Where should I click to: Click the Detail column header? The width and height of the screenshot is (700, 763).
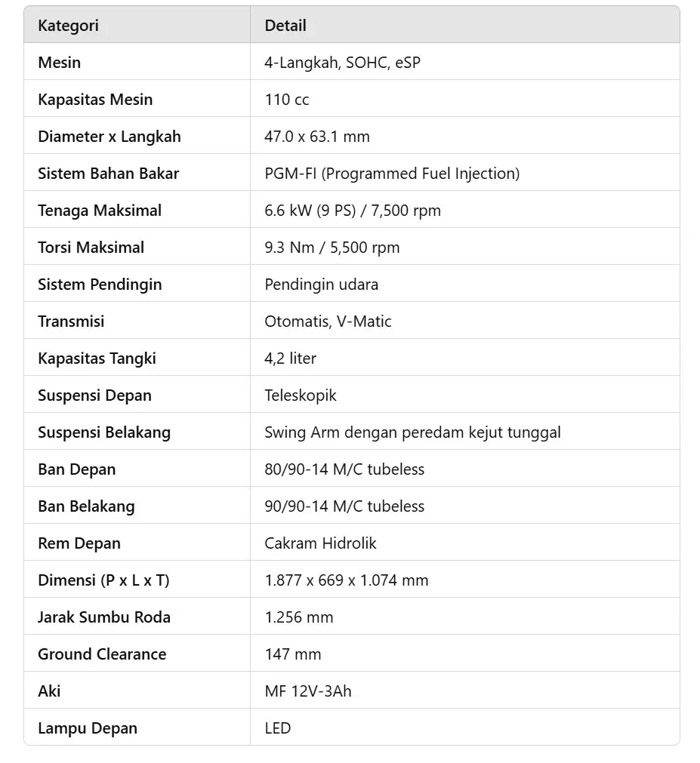pyautogui.click(x=285, y=26)
